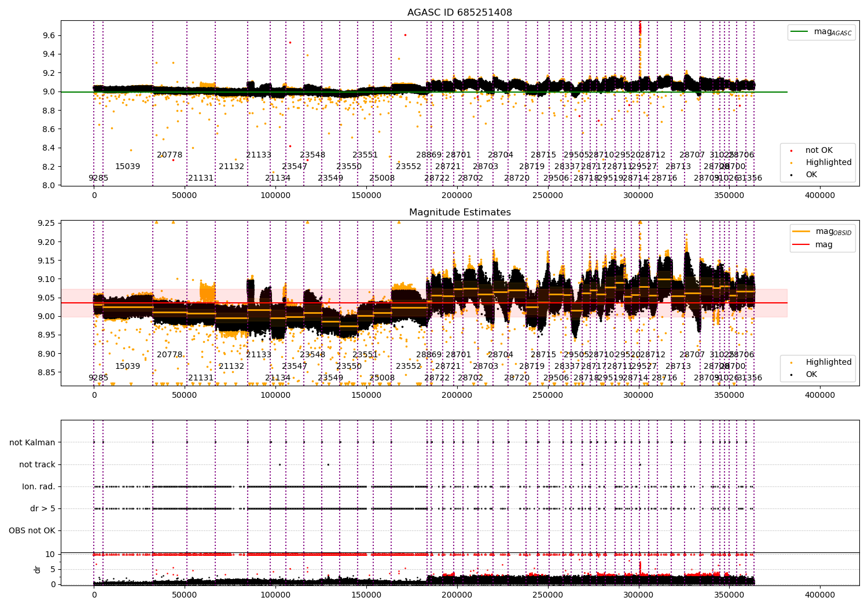Click the 'not track' row label

[37, 464]
